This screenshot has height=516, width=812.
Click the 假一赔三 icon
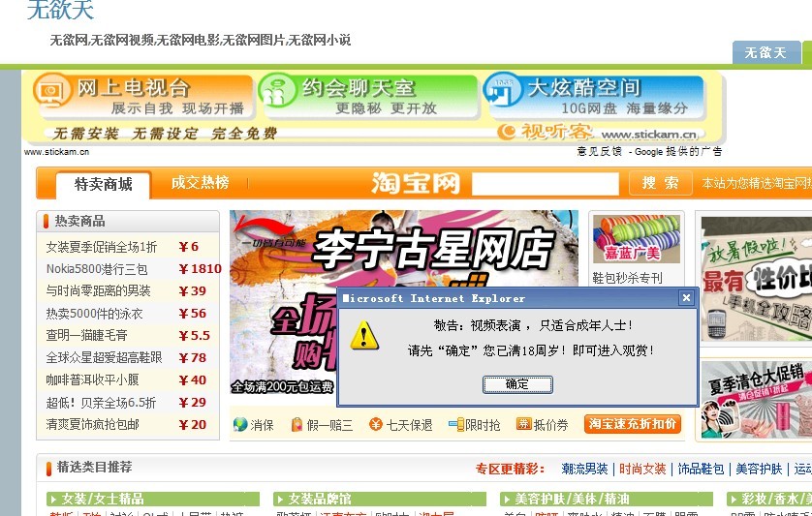[x=297, y=424]
